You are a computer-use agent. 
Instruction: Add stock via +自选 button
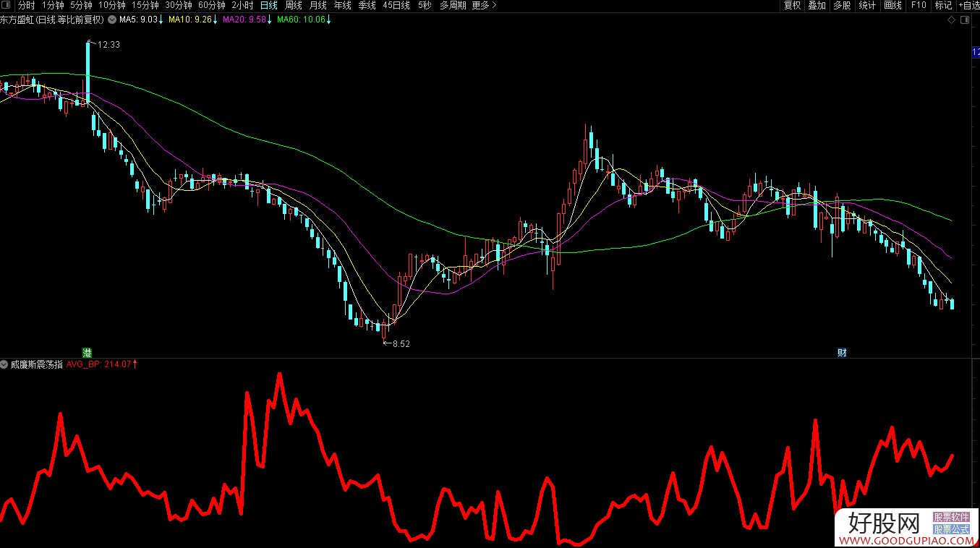(x=968, y=5)
